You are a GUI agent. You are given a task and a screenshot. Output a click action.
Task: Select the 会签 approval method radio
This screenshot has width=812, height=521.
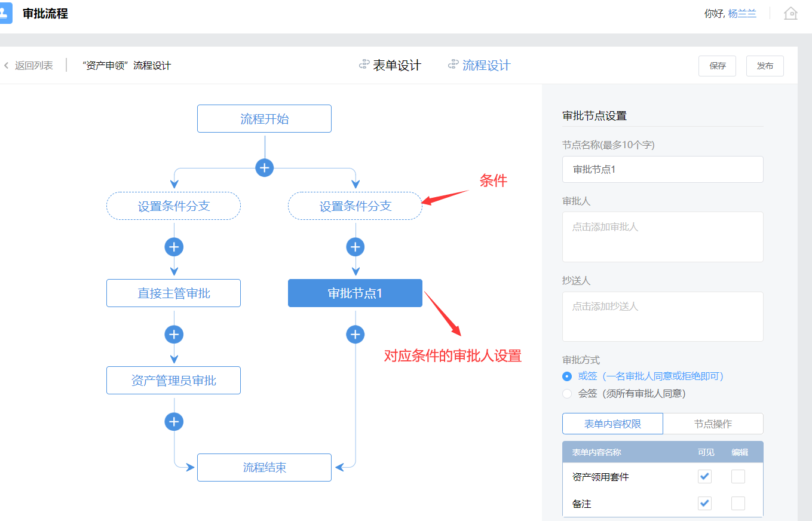(567, 394)
